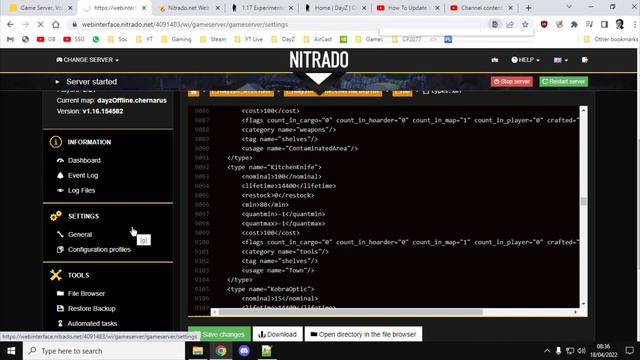Viewport: 640px width, 360px height.
Task: Open the Chrome tab search chevron
Action: click(x=569, y=7)
